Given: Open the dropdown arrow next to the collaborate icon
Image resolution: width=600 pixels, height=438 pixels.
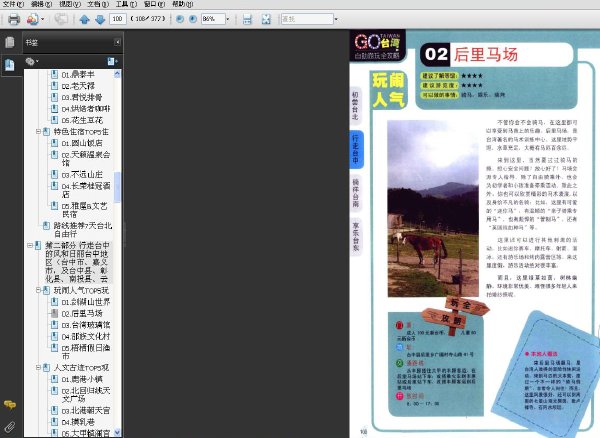Looking at the screenshot, I should tap(42, 19).
